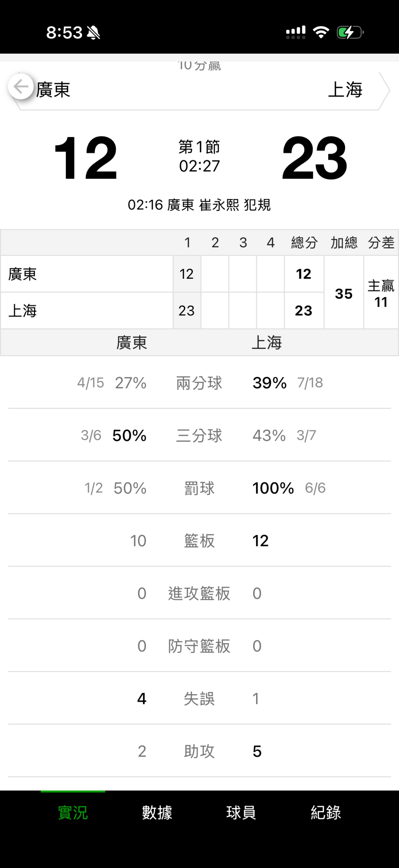Select the 實況 tab
399x868 pixels.
point(73,813)
